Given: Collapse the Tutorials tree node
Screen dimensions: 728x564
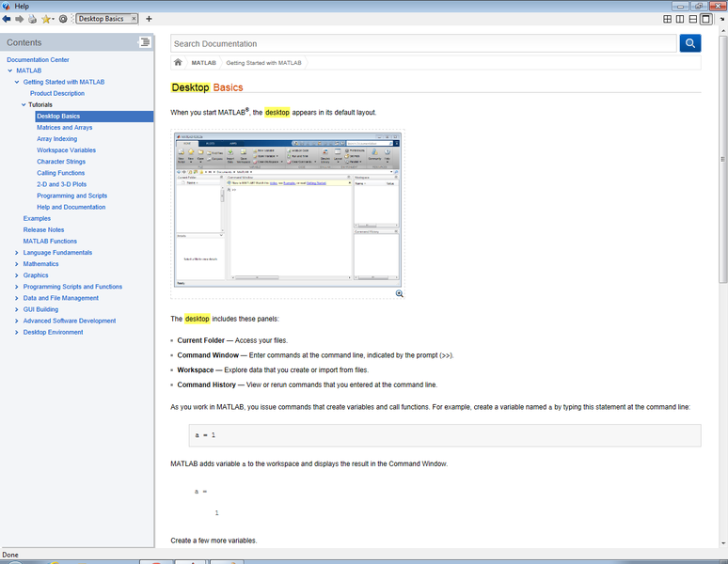Looking at the screenshot, I should click(x=24, y=105).
